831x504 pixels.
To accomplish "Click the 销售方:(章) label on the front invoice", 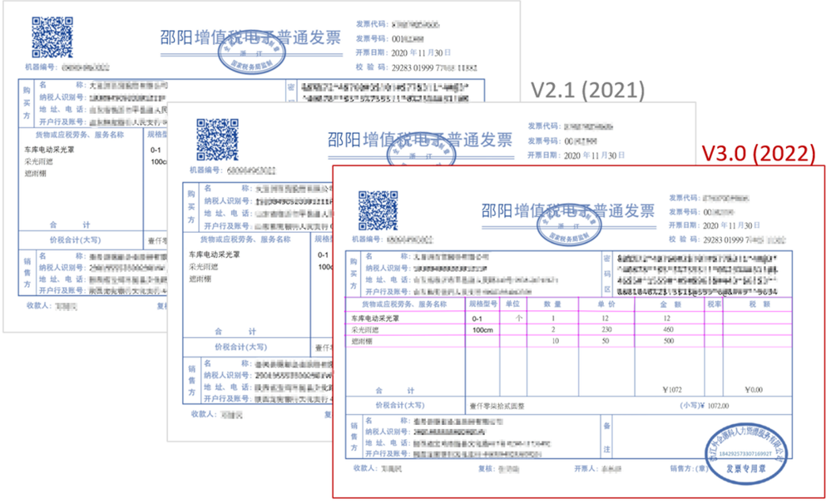I will click(689, 468).
